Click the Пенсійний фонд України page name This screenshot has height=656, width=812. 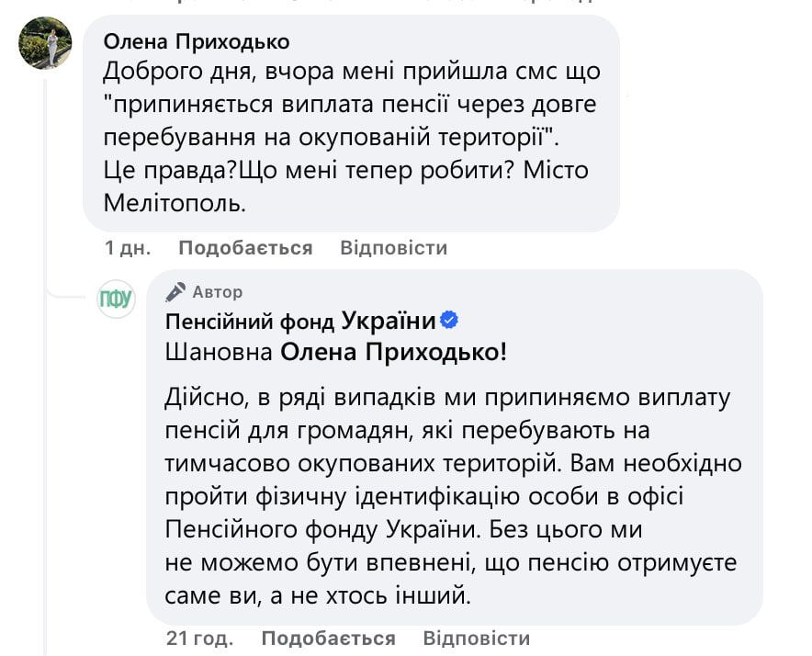(x=300, y=318)
